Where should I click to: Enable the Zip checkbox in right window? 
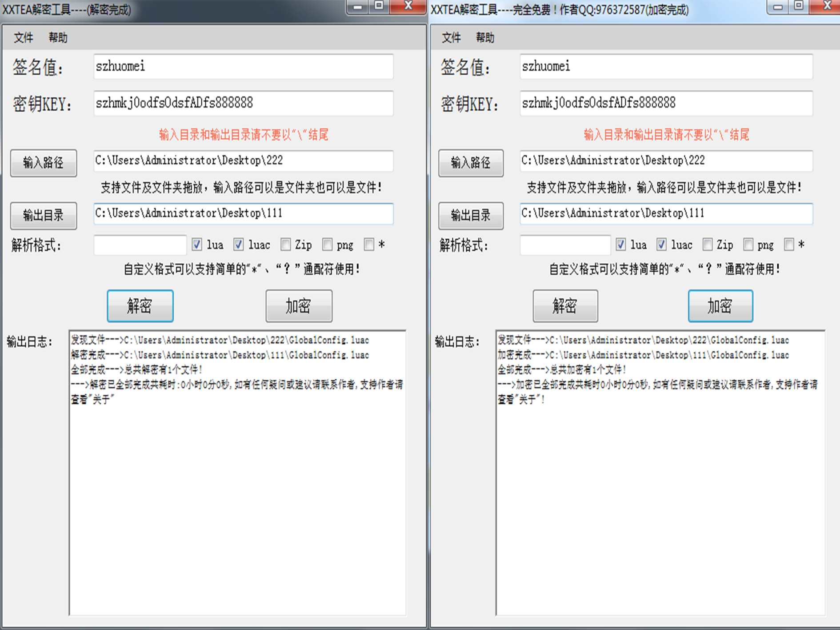707,245
